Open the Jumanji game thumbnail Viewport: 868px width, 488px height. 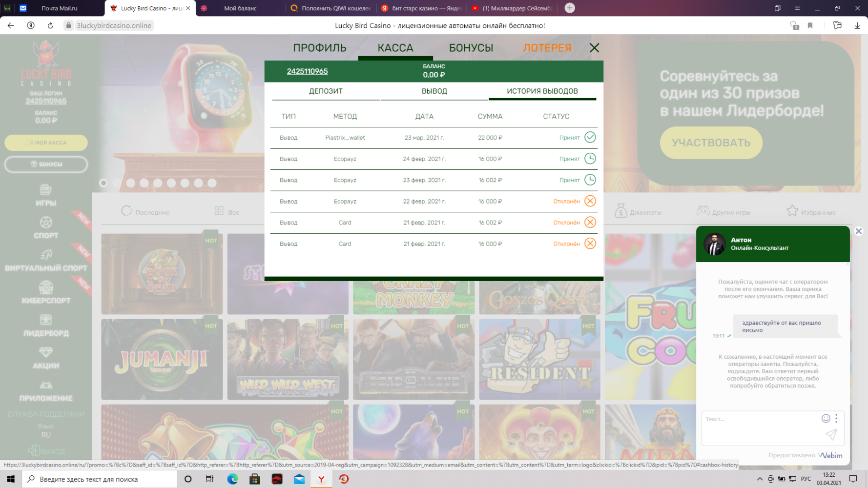point(162,360)
